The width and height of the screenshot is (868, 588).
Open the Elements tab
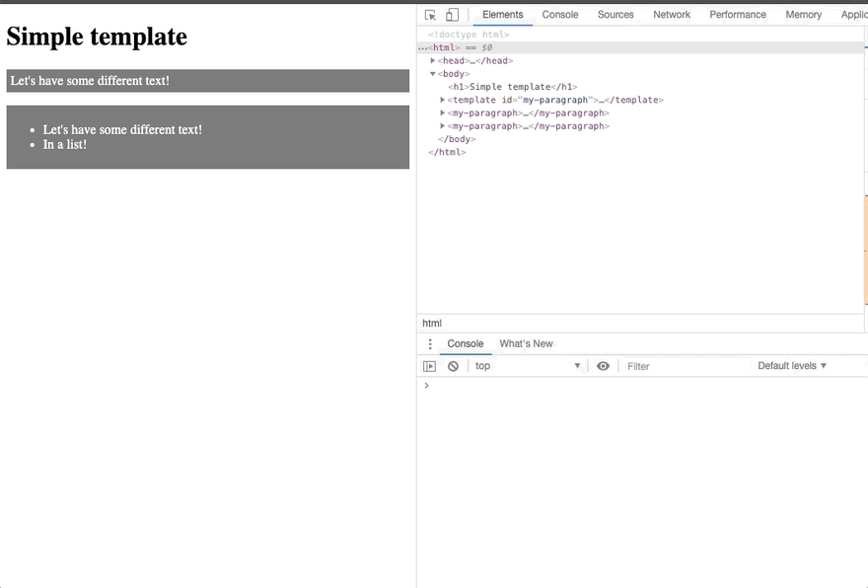click(503, 15)
